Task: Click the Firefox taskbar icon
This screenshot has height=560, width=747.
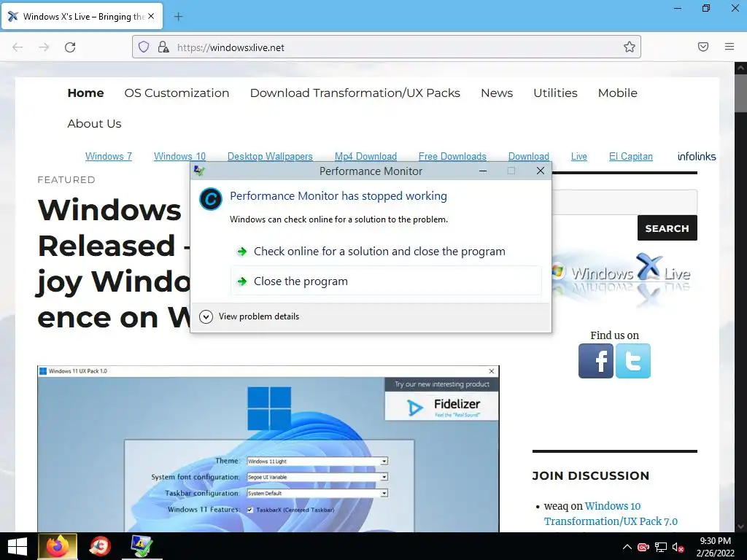Action: point(57,546)
